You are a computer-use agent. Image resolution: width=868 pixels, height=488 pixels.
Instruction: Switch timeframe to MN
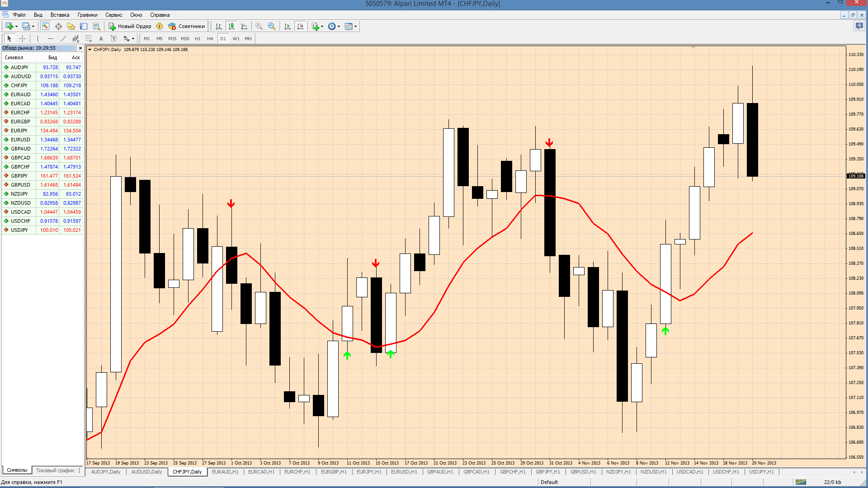tap(248, 38)
